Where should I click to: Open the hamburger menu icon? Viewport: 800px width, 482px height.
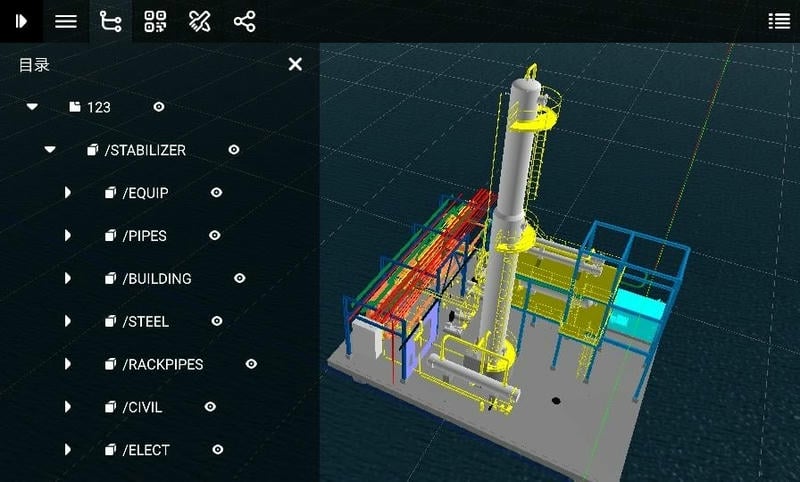[66, 21]
